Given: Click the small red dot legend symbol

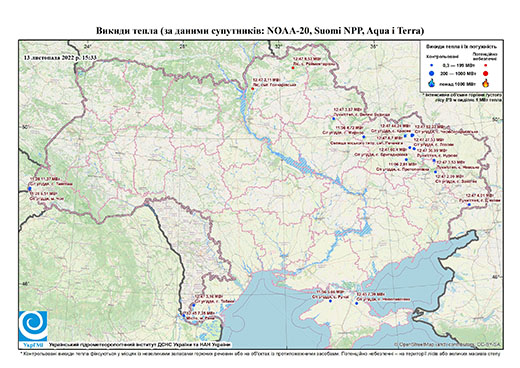Looking at the screenshot, I should coord(485,66).
